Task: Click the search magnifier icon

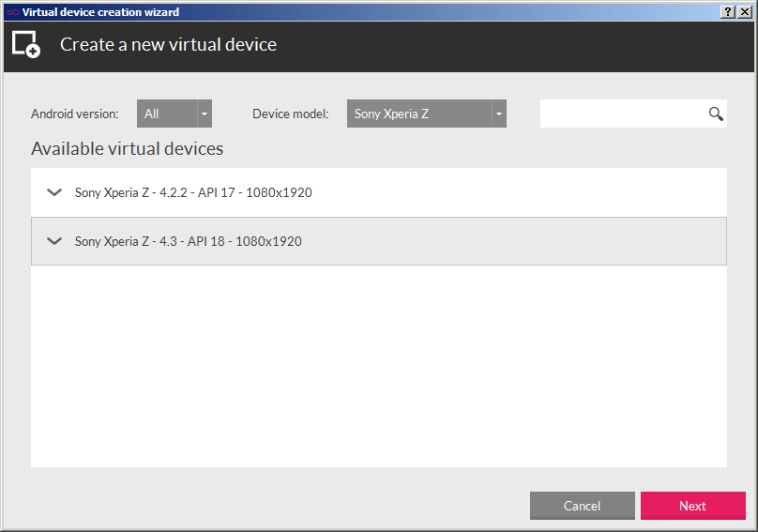Action: coord(716,114)
